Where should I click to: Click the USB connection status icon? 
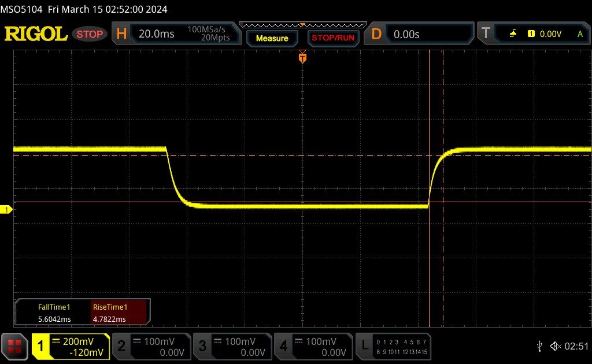pos(539,346)
